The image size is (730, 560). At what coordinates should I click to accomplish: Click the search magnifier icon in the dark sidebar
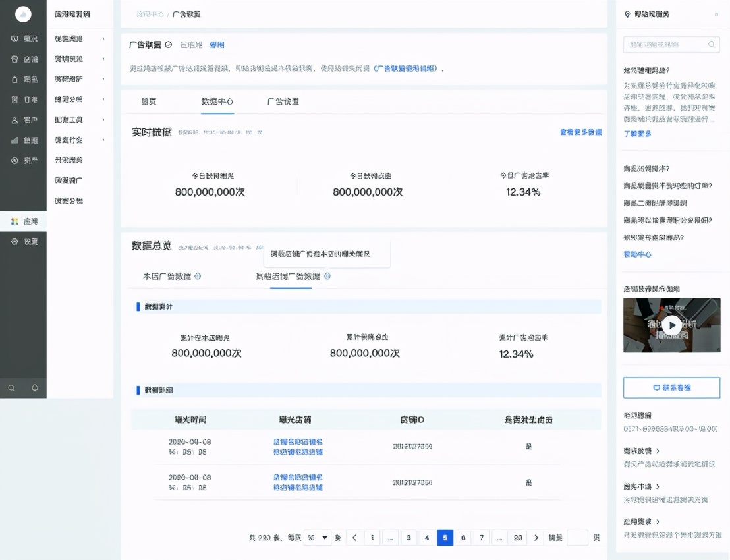pyautogui.click(x=12, y=388)
